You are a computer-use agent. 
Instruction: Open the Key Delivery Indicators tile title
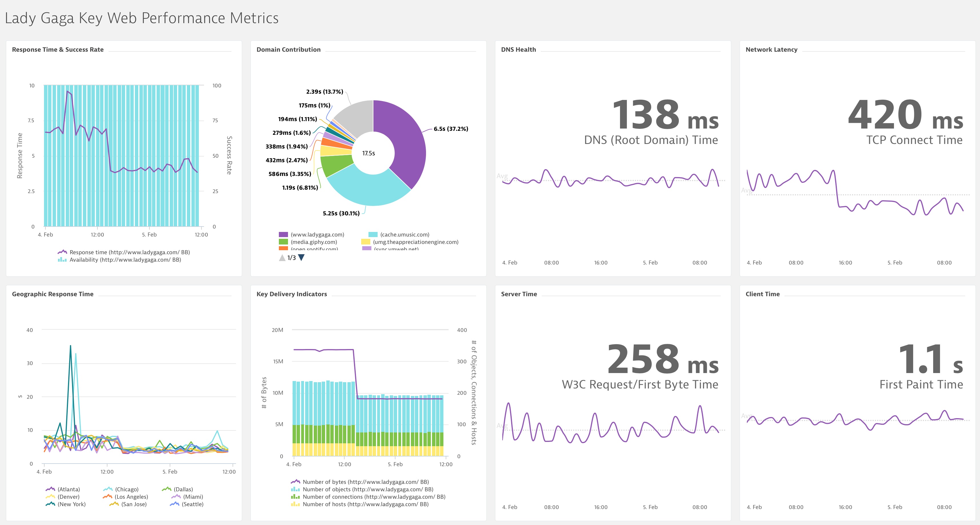(x=292, y=294)
